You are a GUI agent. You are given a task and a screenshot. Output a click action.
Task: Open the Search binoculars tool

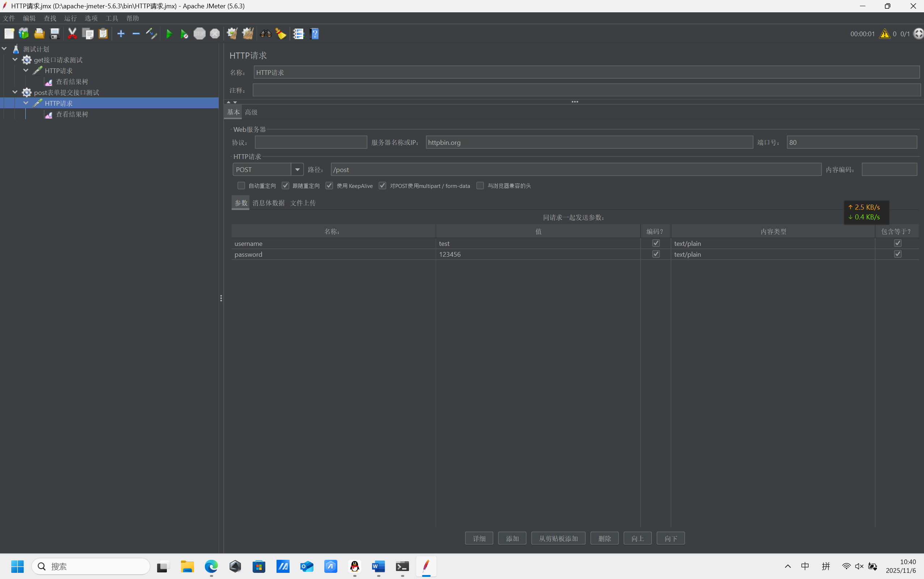(x=265, y=34)
